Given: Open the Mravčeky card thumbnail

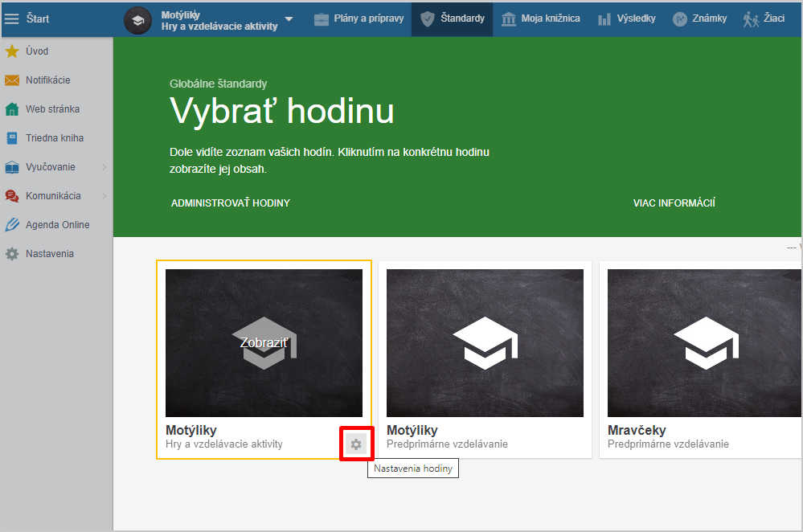Looking at the screenshot, I should tap(705, 343).
